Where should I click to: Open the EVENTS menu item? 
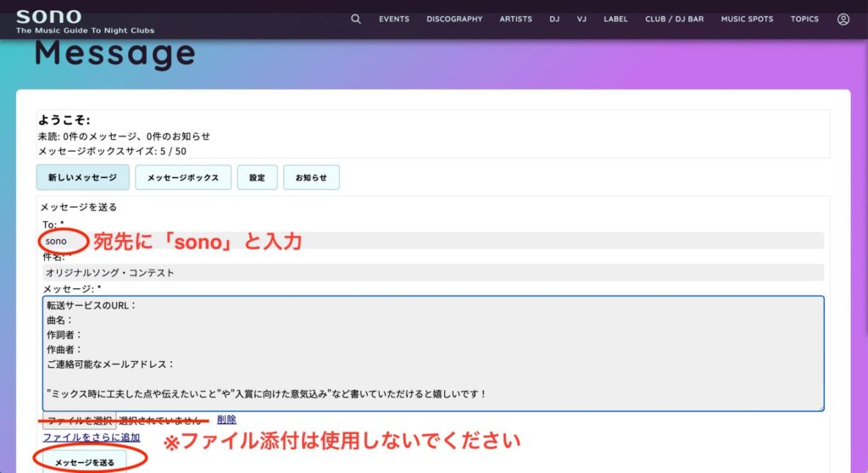393,19
